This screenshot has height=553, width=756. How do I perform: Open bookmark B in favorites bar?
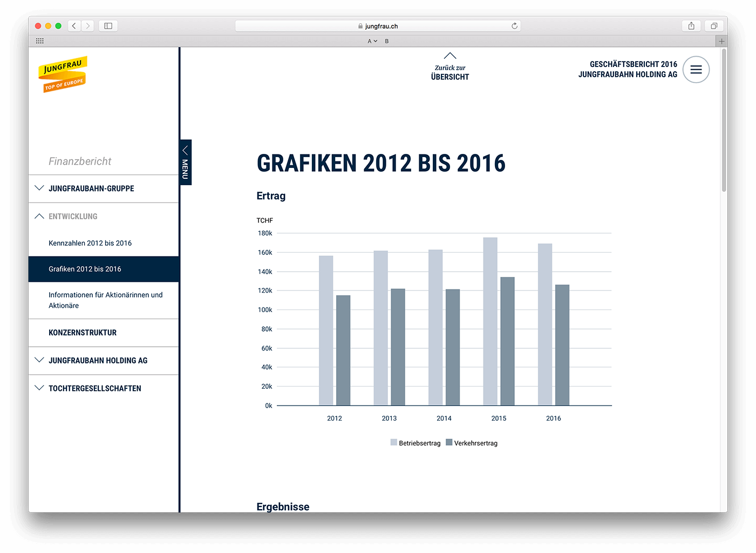(x=387, y=41)
